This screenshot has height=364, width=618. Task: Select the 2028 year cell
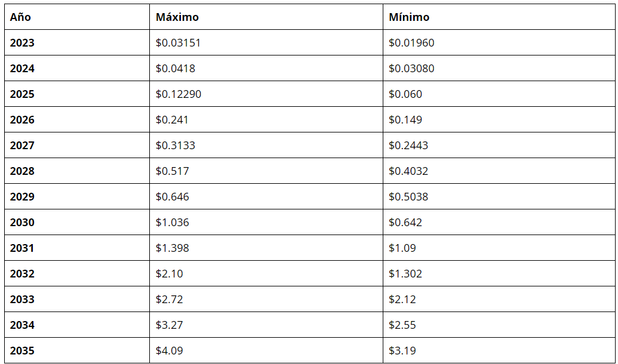pyautogui.click(x=22, y=171)
